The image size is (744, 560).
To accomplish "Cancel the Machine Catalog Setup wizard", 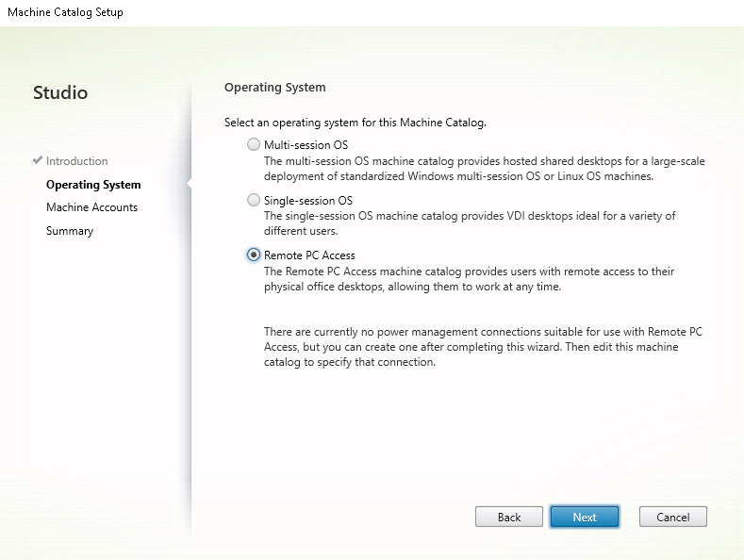I will 673,517.
